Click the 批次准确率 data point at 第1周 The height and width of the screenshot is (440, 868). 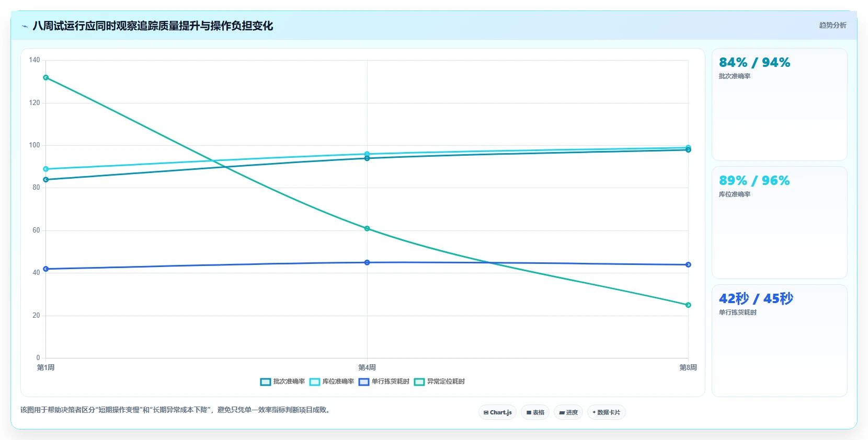46,180
